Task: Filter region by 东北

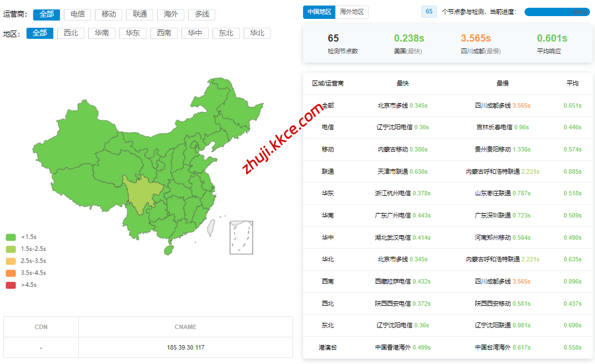Action: pos(226,33)
